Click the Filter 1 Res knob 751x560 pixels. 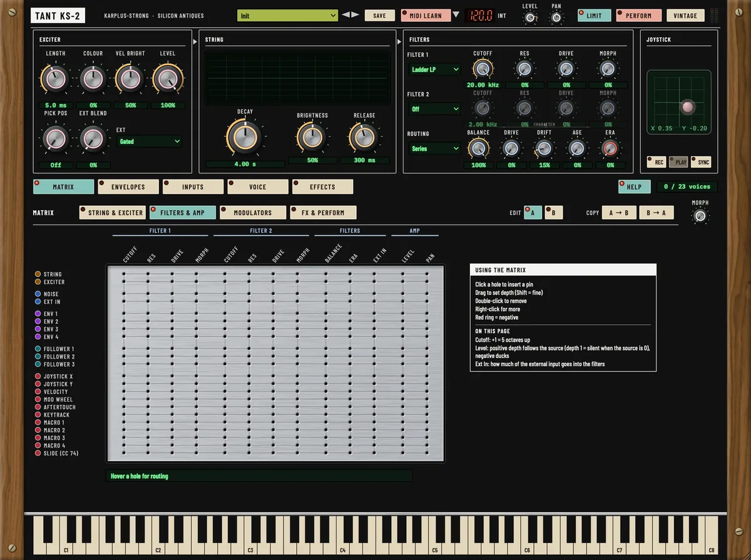[524, 69]
